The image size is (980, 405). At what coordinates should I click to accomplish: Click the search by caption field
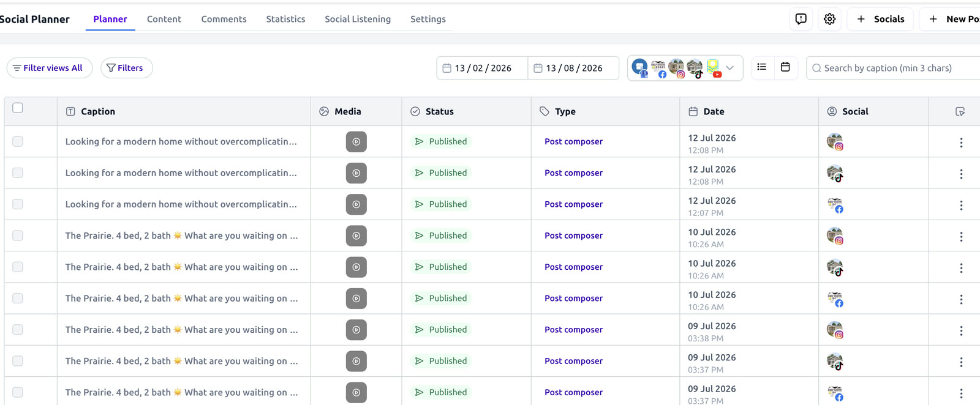point(894,68)
